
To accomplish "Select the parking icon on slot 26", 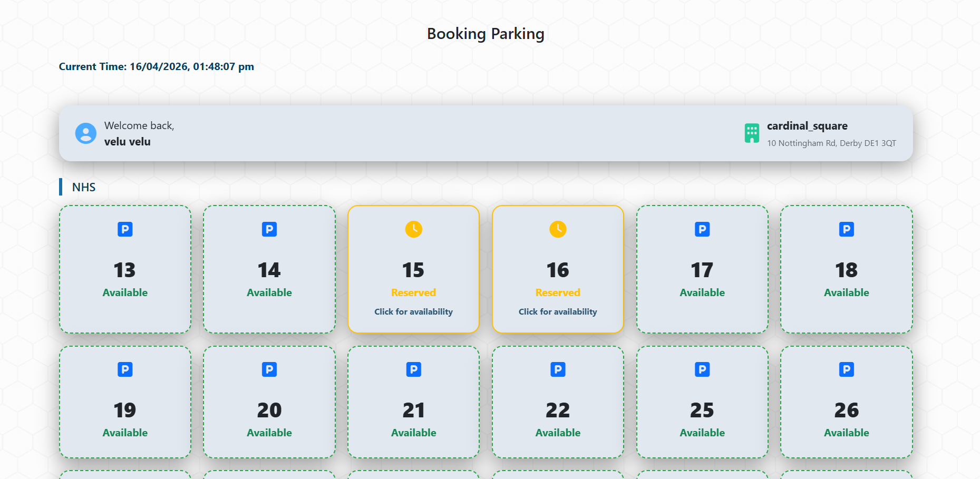I will pyautogui.click(x=846, y=369).
